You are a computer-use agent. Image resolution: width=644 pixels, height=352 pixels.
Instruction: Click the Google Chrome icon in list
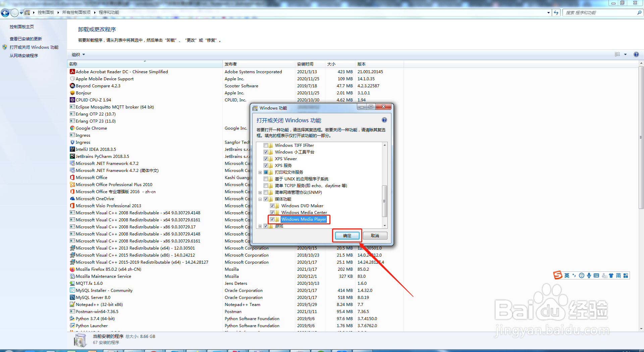pos(72,128)
